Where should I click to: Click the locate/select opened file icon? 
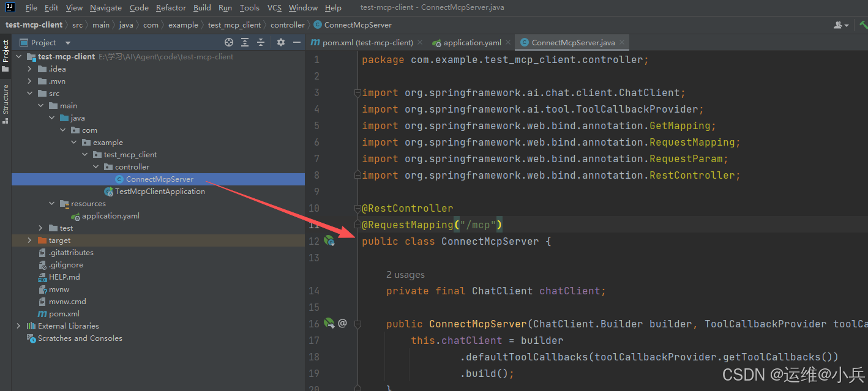(229, 42)
